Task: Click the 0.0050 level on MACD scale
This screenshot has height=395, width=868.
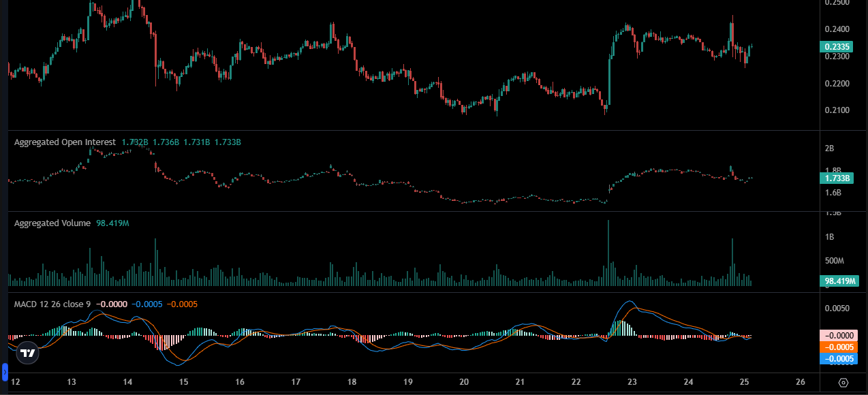Action: (x=836, y=308)
